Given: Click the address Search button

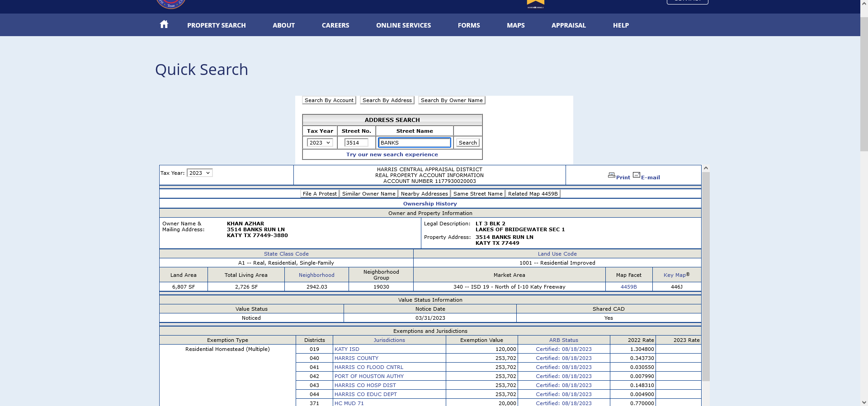Looking at the screenshot, I should [x=467, y=143].
